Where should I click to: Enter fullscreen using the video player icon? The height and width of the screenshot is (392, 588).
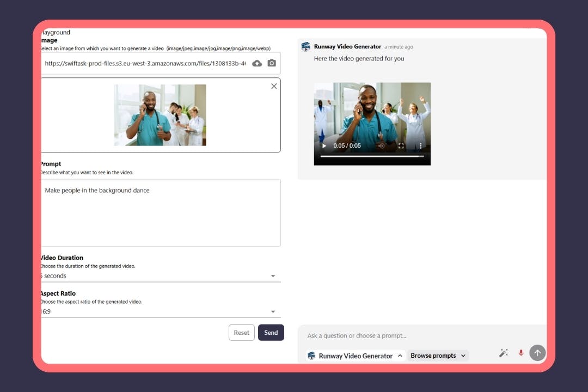401,146
